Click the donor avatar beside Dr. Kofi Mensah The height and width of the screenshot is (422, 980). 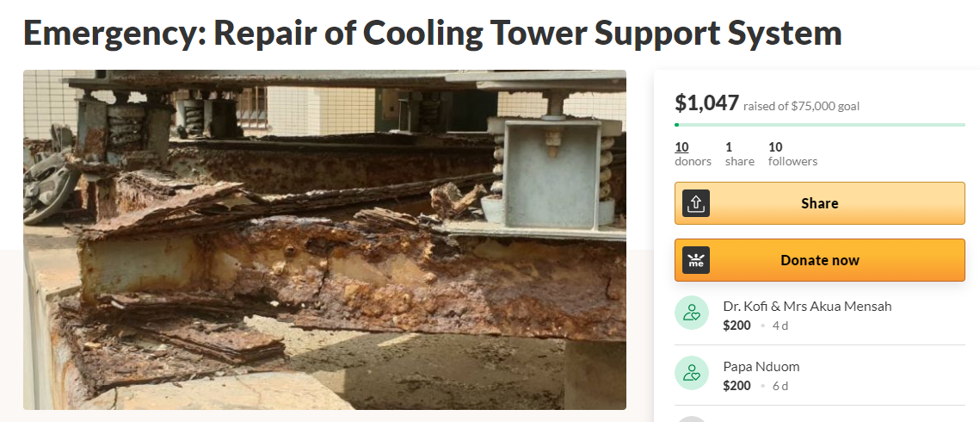point(691,313)
